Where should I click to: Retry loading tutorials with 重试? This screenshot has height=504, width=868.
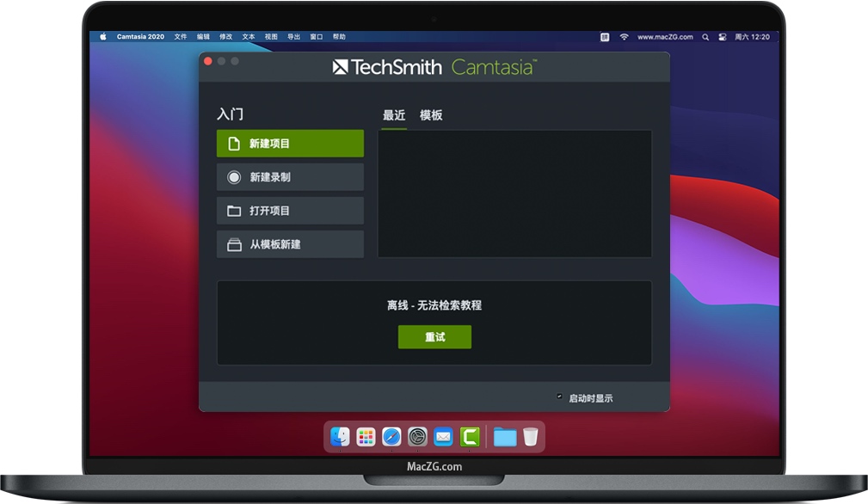click(x=434, y=337)
